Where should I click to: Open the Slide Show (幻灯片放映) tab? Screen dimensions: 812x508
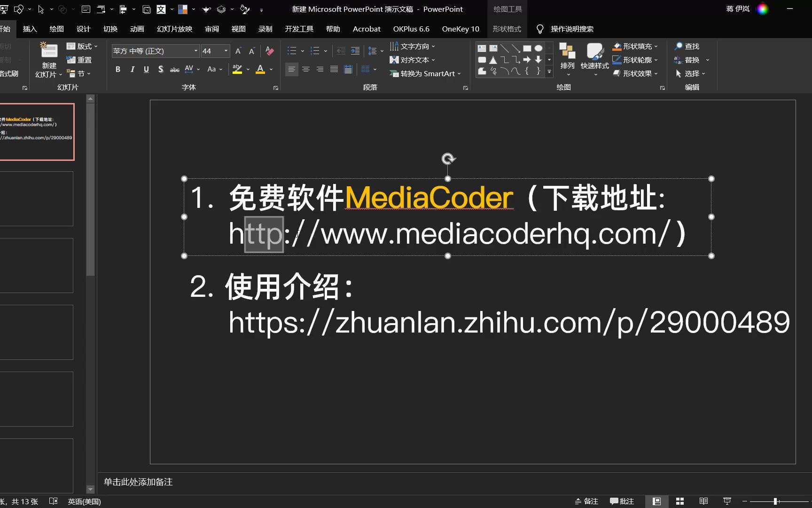point(174,29)
